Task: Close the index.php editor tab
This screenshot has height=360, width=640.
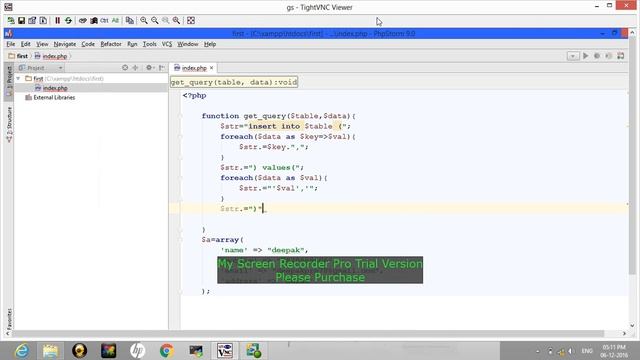Action: click(x=211, y=68)
